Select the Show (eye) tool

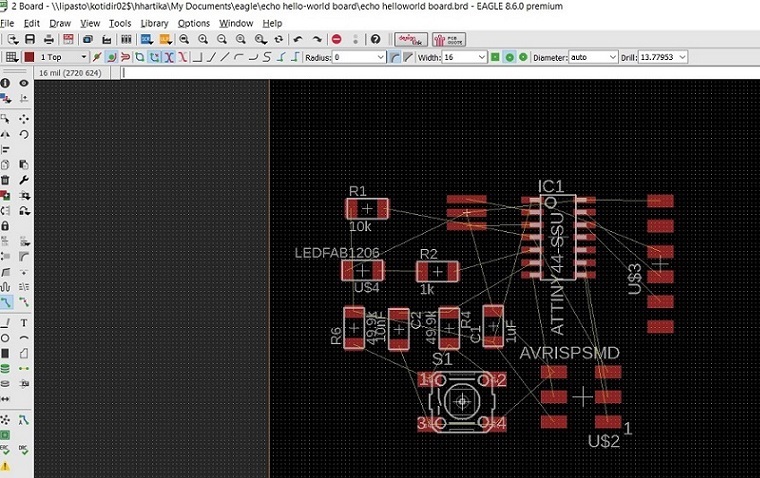tap(24, 83)
